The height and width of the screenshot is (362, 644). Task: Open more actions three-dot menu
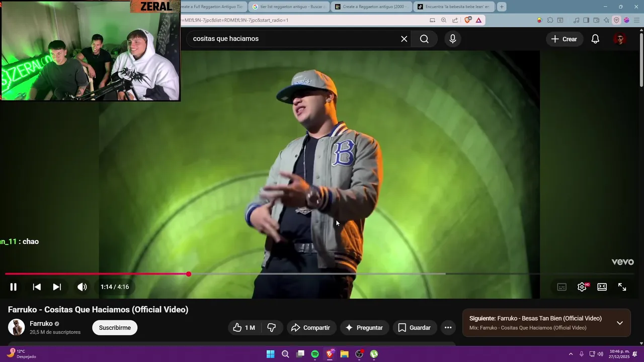pyautogui.click(x=448, y=328)
